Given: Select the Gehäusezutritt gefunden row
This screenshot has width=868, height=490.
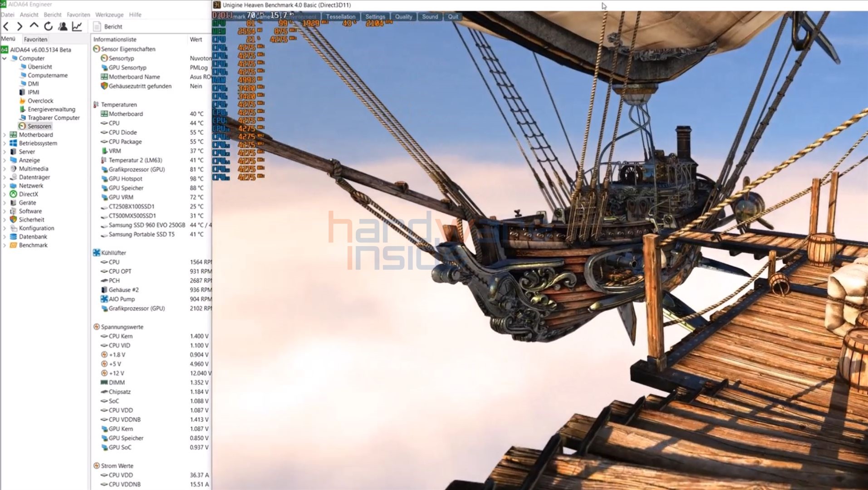Looking at the screenshot, I should tap(152, 86).
